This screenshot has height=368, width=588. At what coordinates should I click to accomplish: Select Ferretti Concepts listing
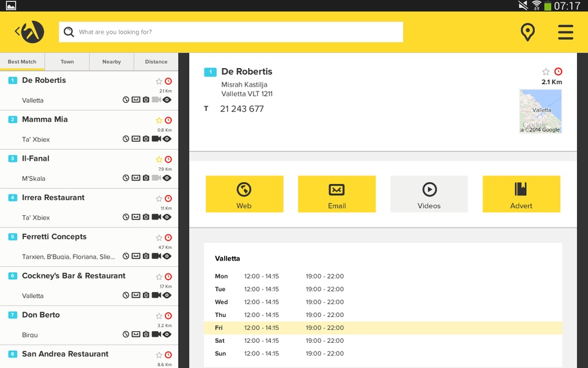point(89,247)
